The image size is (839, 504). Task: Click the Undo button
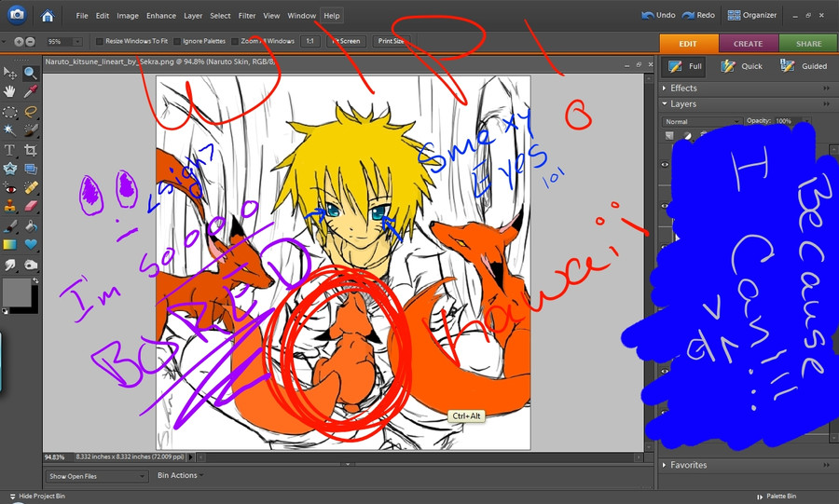coord(659,15)
